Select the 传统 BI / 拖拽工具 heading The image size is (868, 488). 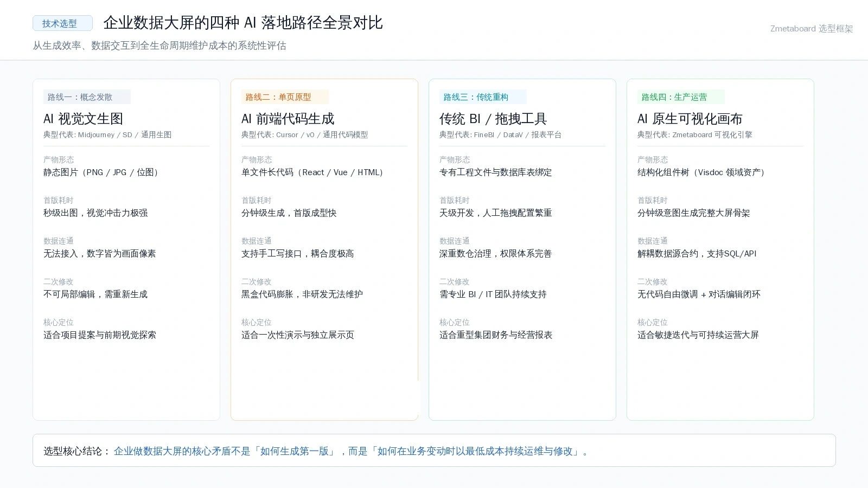pyautogui.click(x=493, y=119)
